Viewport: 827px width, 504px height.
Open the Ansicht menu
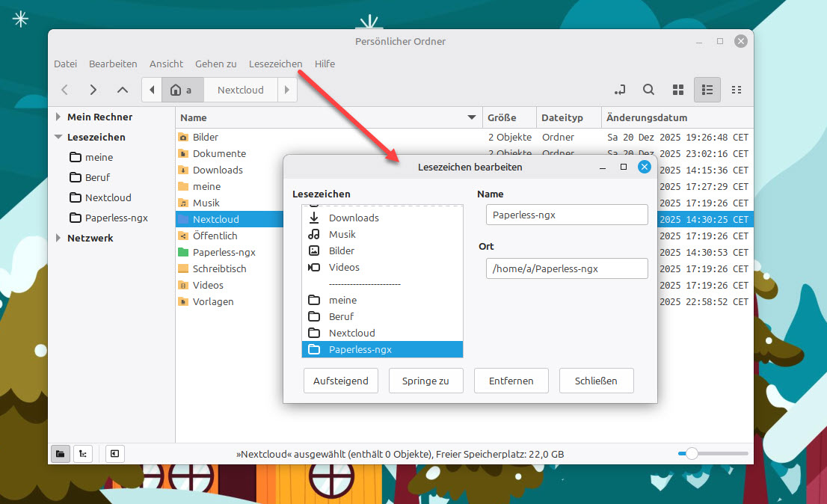(x=166, y=64)
